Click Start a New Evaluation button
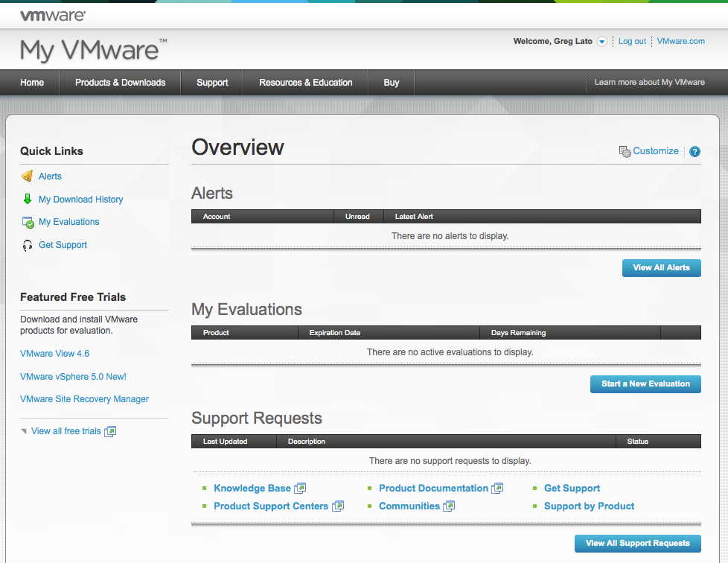The height and width of the screenshot is (563, 728). pyautogui.click(x=646, y=384)
